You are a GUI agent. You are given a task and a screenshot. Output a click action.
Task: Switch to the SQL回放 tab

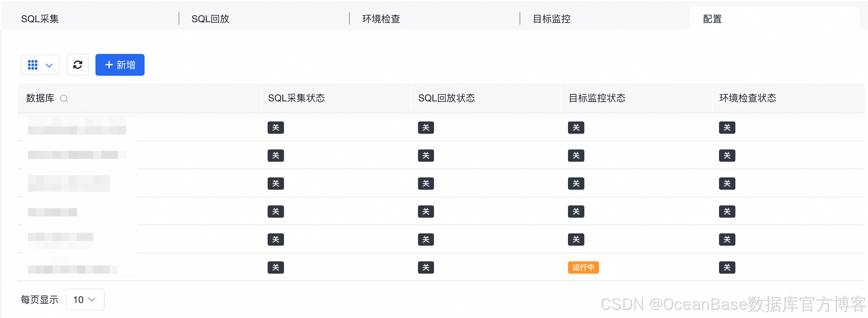click(210, 19)
